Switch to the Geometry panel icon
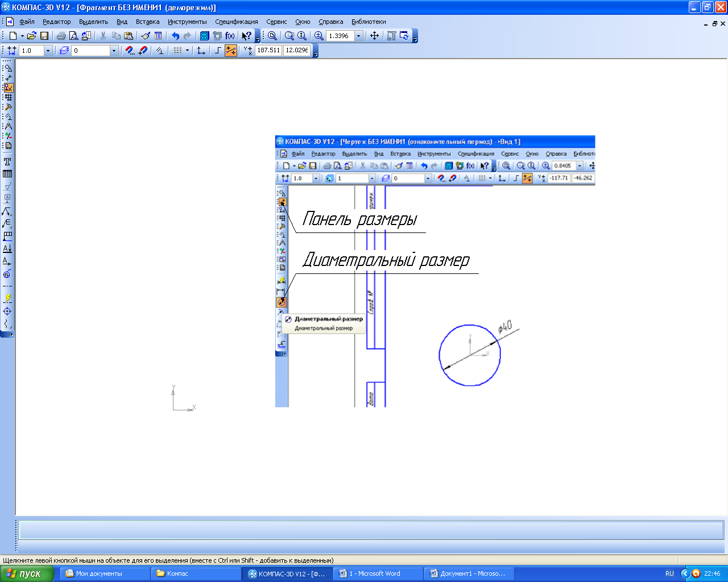 click(x=9, y=68)
